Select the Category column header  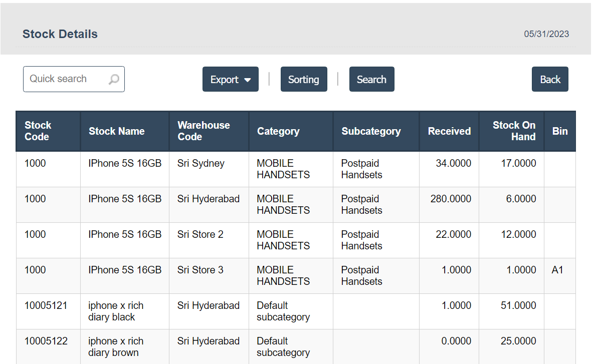click(278, 131)
